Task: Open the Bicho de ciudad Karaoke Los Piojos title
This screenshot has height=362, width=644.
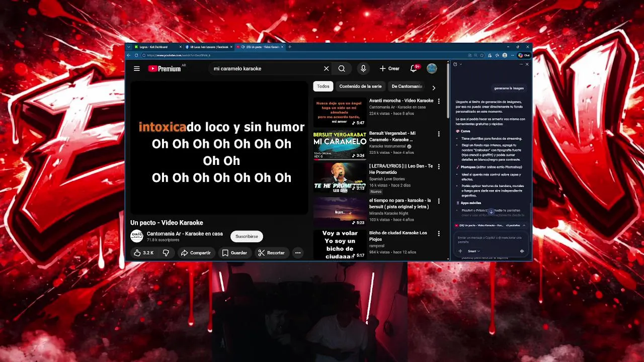Action: point(398,236)
